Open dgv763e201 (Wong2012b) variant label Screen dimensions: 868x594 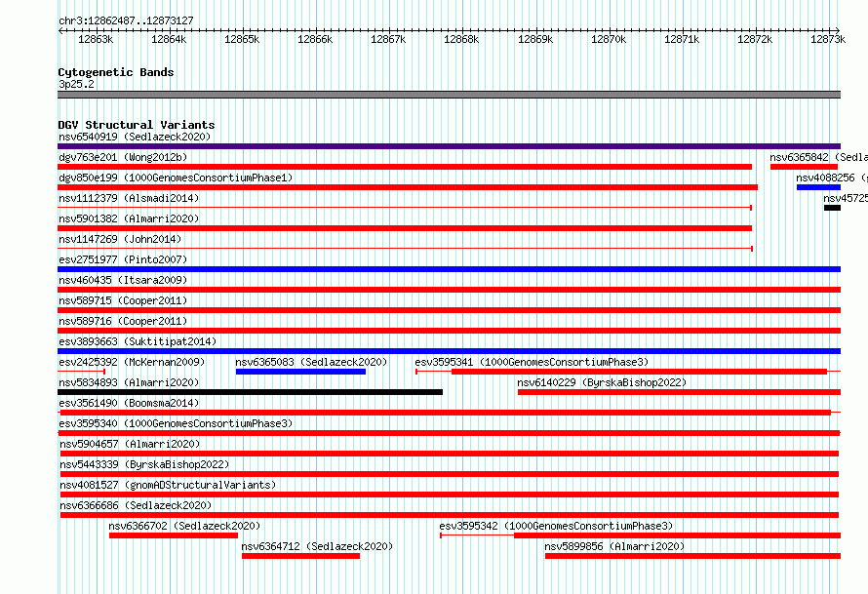(x=123, y=157)
